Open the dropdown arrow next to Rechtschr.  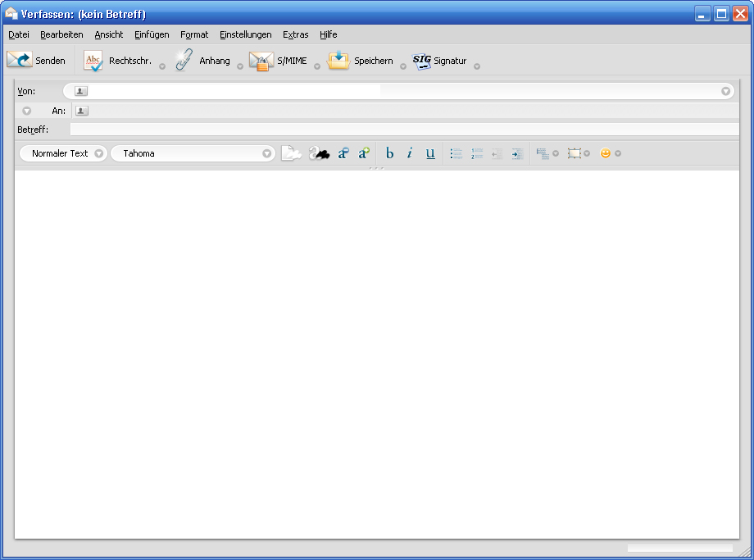(x=162, y=66)
